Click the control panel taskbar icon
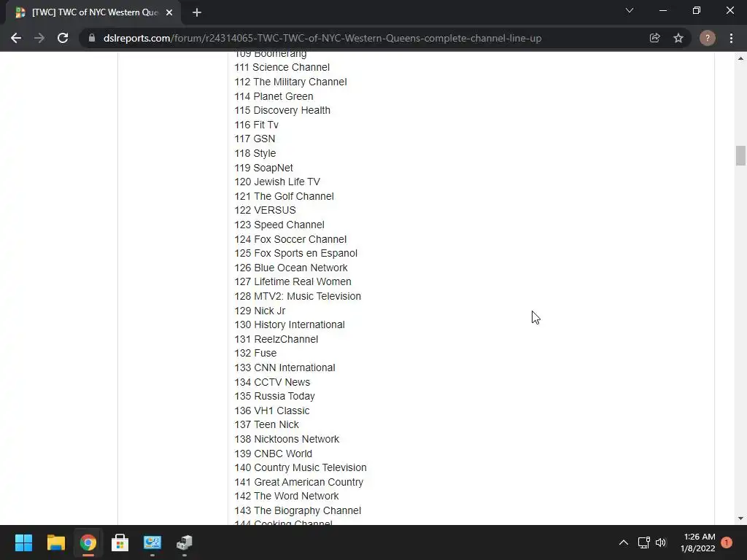Screen dimensions: 747x560 (x=152, y=542)
